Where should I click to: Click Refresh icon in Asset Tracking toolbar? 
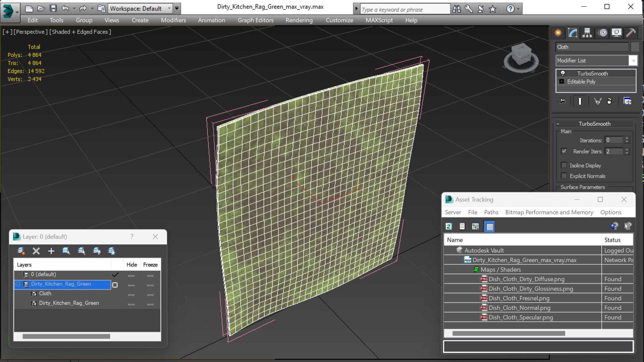(449, 226)
